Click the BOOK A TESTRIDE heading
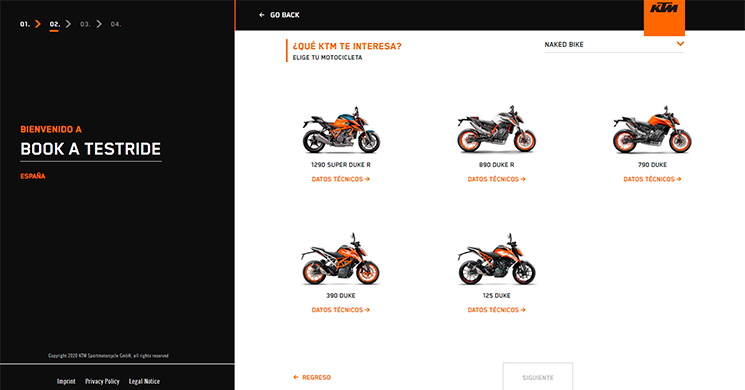The height and width of the screenshot is (390, 745). pyautogui.click(x=91, y=149)
